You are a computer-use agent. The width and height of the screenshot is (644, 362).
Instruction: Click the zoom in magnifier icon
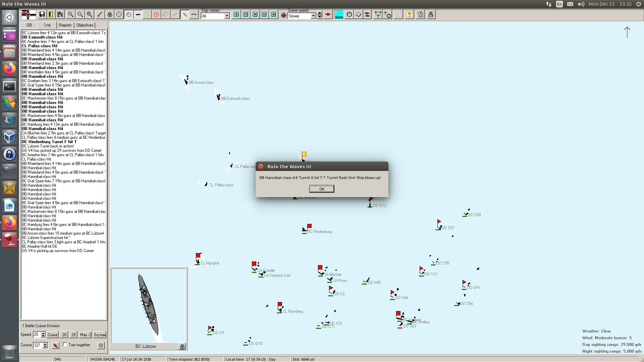coord(70,14)
